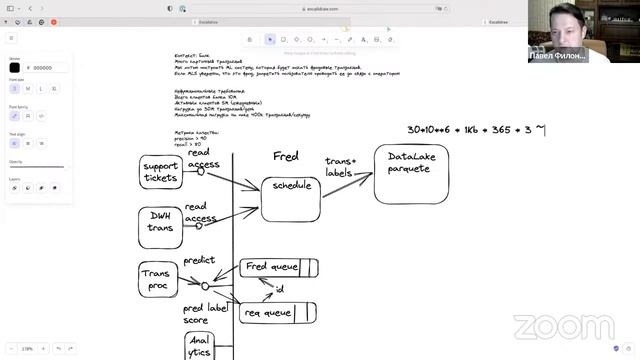
Task: Reset zoom via the percentage label
Action: (27, 349)
